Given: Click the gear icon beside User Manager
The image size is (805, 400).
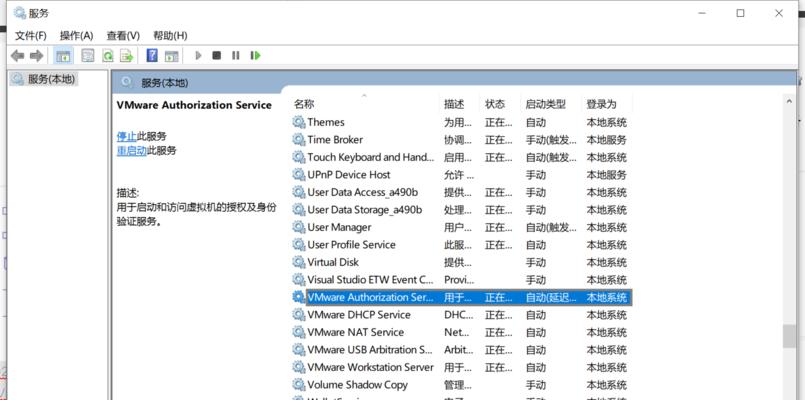Looking at the screenshot, I should tap(299, 227).
